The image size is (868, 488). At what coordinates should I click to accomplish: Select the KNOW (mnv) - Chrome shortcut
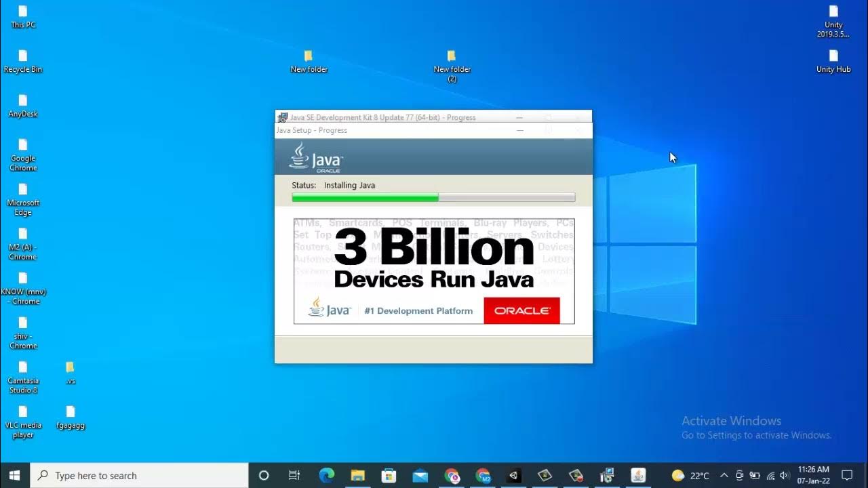pos(23,289)
